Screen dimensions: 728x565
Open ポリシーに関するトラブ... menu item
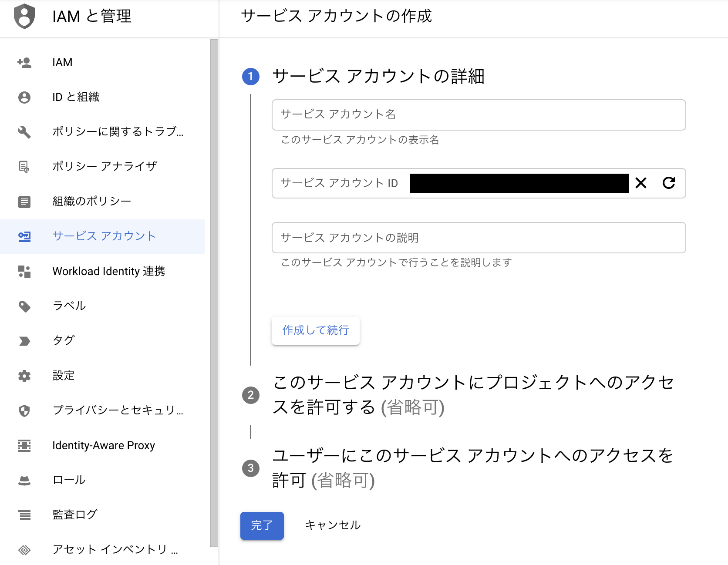pyautogui.click(x=102, y=132)
